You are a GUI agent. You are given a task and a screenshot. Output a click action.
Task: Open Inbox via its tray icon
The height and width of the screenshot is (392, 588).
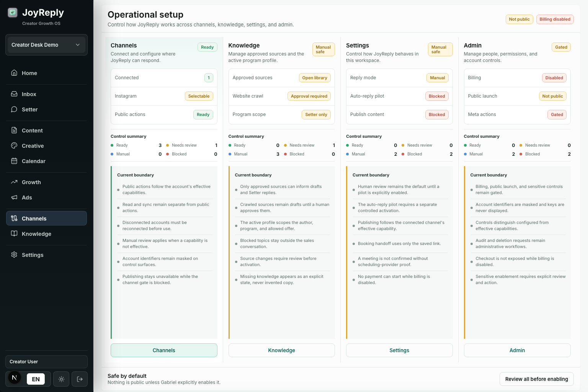point(14,94)
